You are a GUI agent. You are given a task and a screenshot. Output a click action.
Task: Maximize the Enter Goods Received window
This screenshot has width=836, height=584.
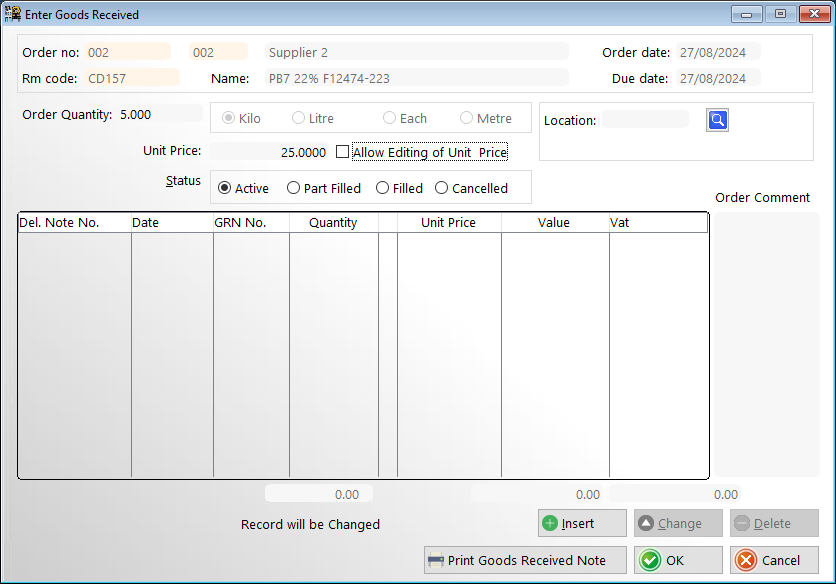779,14
